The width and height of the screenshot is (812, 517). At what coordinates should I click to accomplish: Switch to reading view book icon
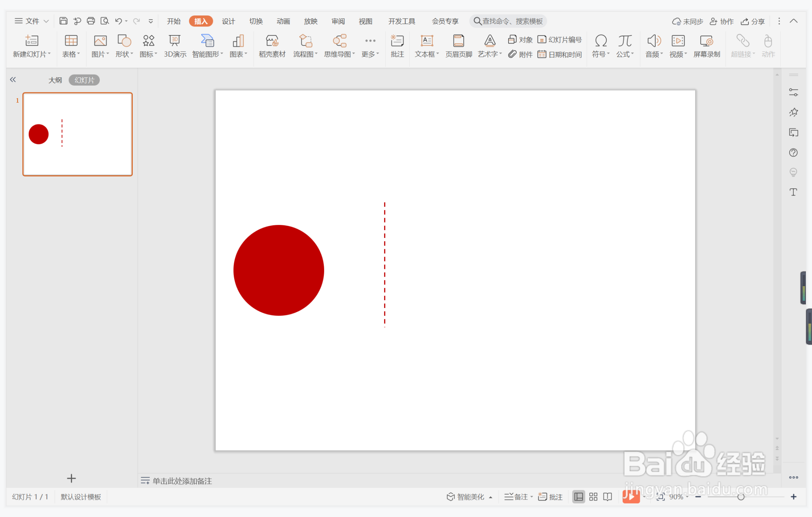608,497
